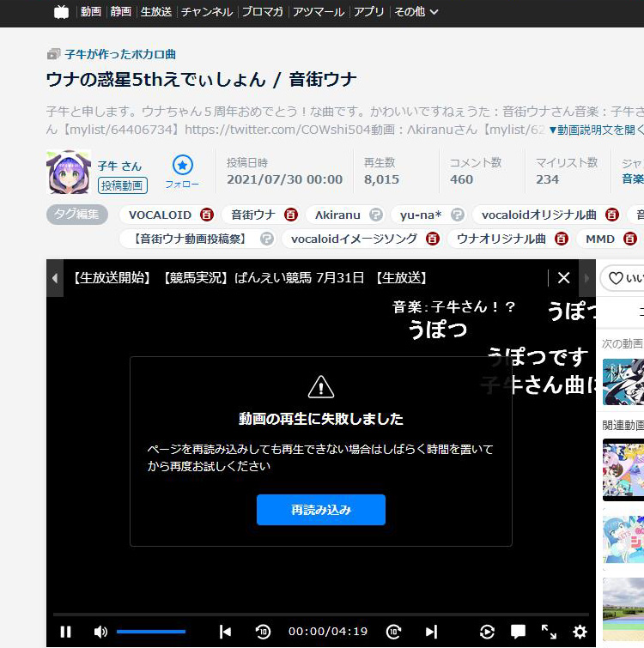Open the next video thumbnail under 次の動画

point(623,382)
